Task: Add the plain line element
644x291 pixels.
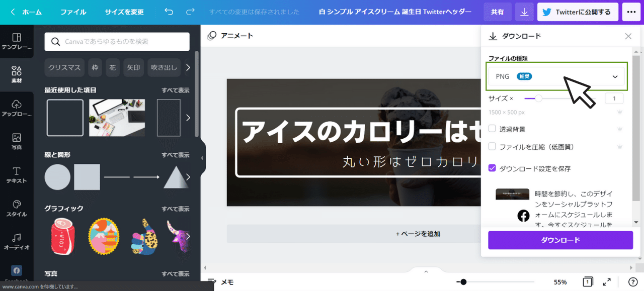Action: coord(117,177)
